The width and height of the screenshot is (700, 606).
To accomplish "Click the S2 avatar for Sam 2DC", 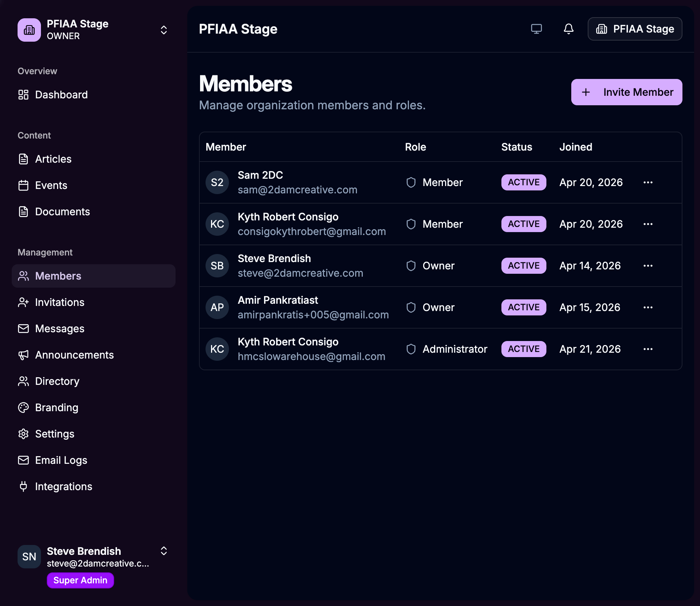I will point(217,182).
